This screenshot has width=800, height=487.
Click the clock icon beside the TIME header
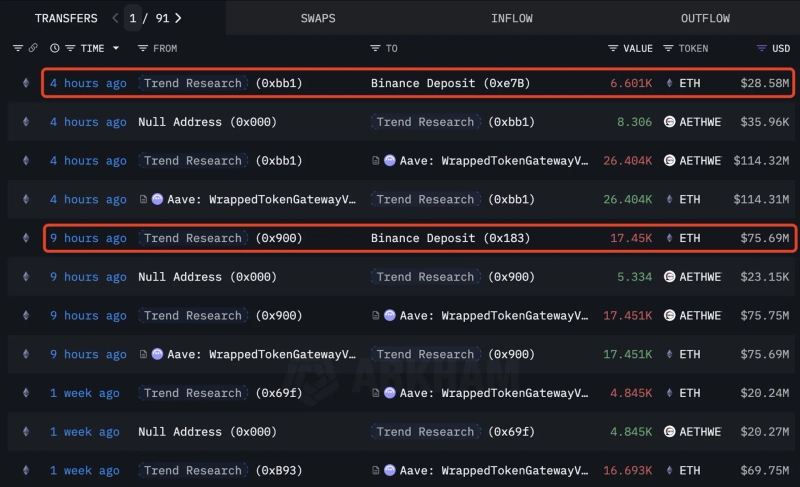55,48
